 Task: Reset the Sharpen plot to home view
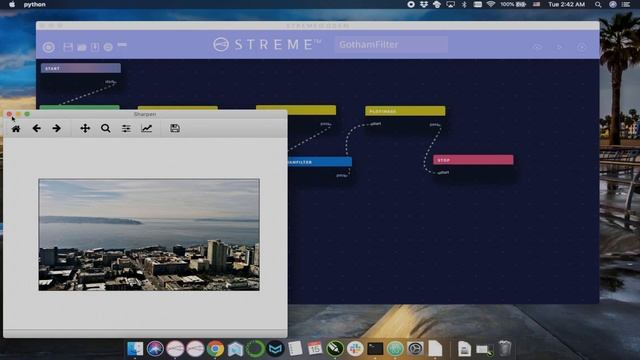tap(16, 129)
